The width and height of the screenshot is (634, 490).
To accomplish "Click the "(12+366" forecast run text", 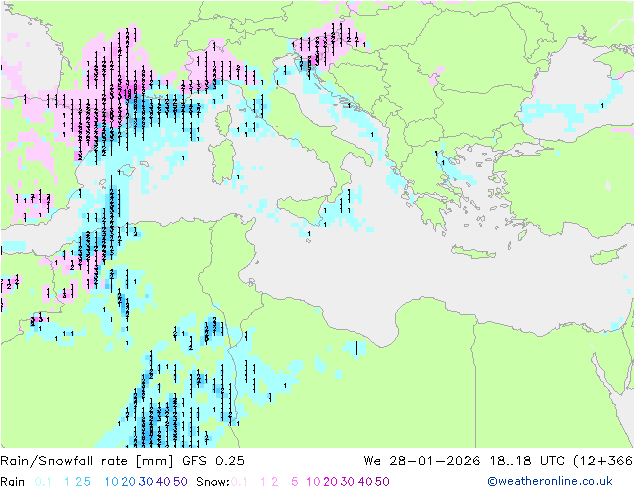I will pos(603,461).
